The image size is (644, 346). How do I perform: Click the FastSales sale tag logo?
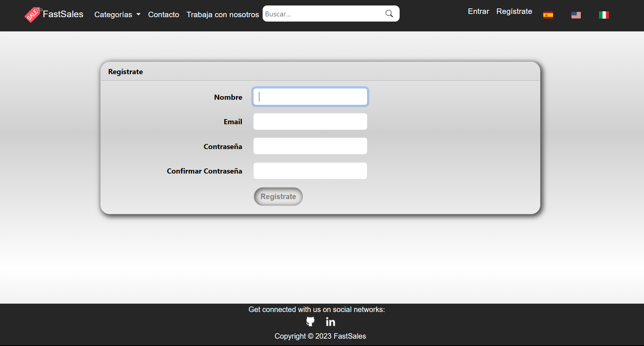[x=33, y=15]
